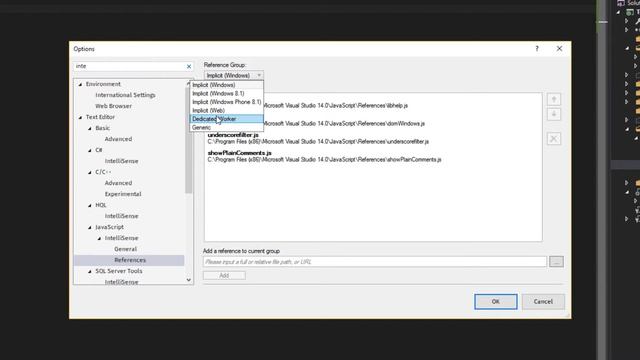Select IntelliSense under SQL Server Tools
The image size is (640, 360).
(121, 282)
